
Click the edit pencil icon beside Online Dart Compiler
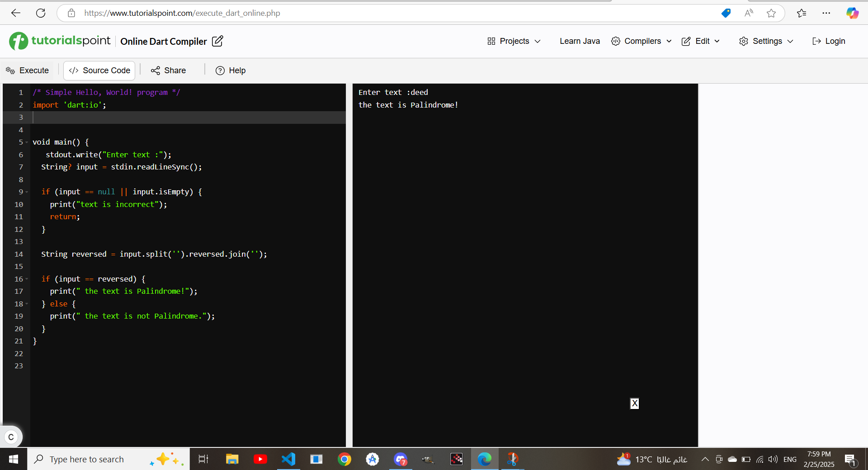click(x=217, y=41)
